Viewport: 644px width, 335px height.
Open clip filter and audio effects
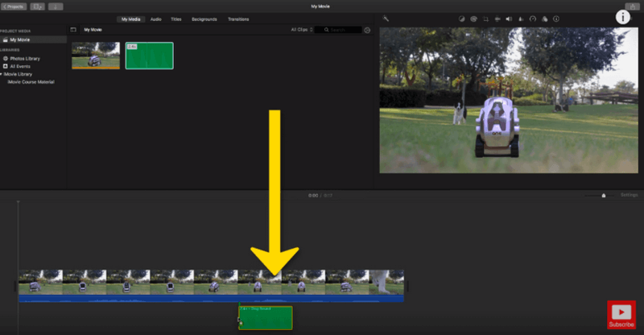pyautogui.click(x=545, y=19)
